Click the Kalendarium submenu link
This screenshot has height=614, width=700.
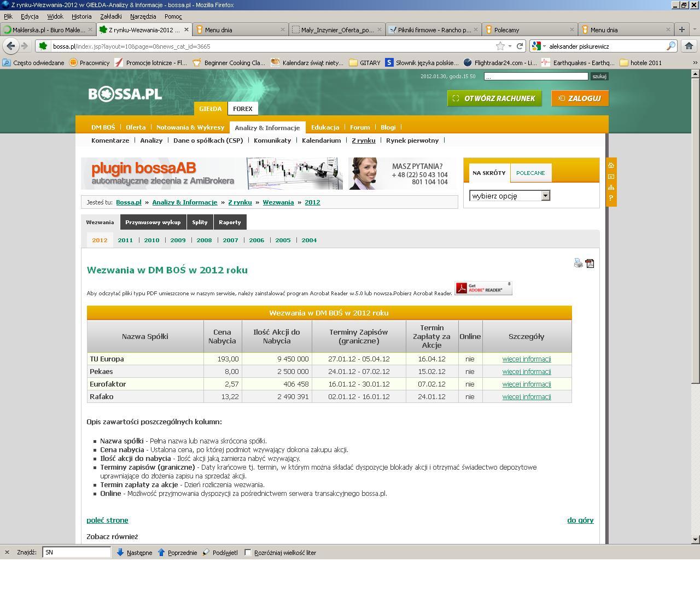click(x=322, y=141)
